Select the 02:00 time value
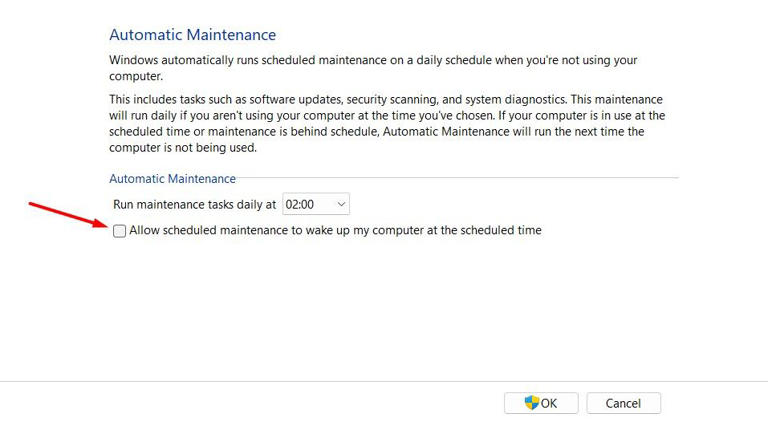The height and width of the screenshot is (422, 768). pos(300,204)
